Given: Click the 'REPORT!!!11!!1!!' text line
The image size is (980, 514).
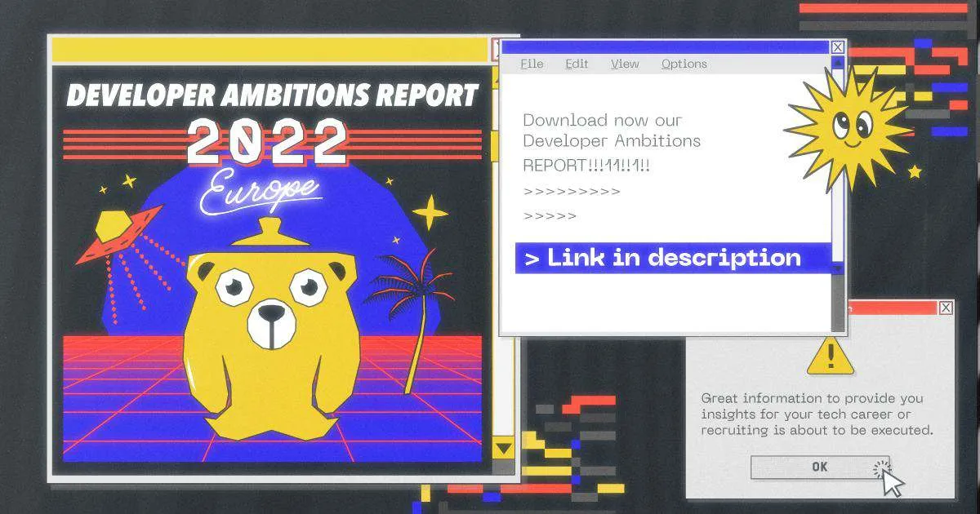Looking at the screenshot, I should pos(586,166).
